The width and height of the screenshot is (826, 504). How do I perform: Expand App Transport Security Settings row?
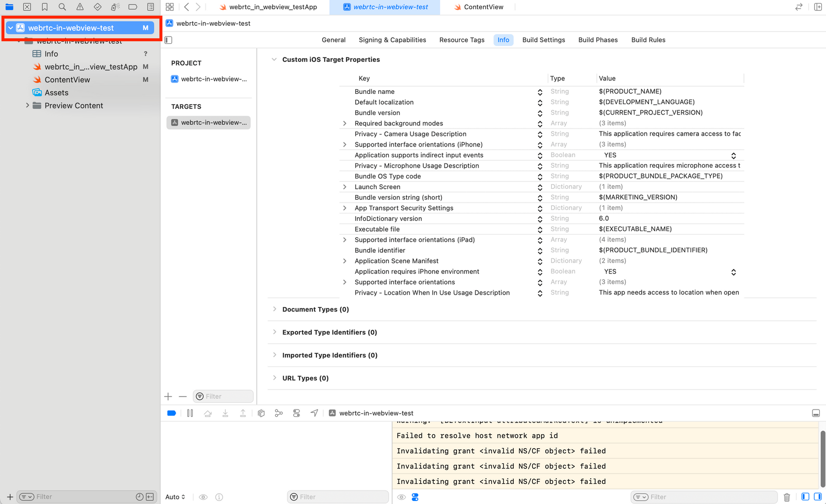[345, 208]
